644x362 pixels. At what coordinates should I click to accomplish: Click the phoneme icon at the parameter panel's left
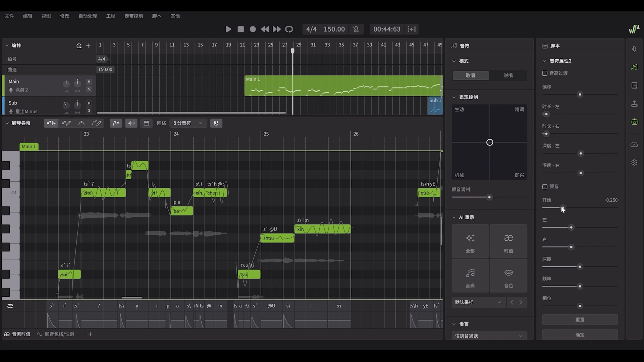10,306
